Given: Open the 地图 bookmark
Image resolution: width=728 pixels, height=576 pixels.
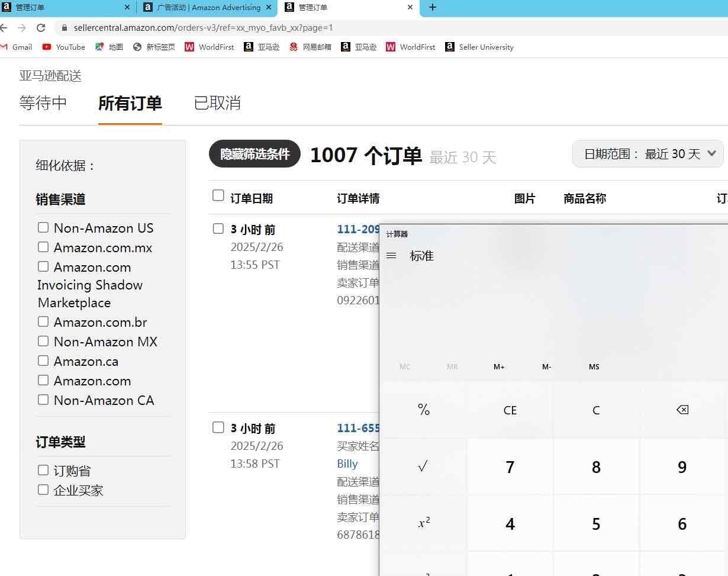Looking at the screenshot, I should 109,47.
